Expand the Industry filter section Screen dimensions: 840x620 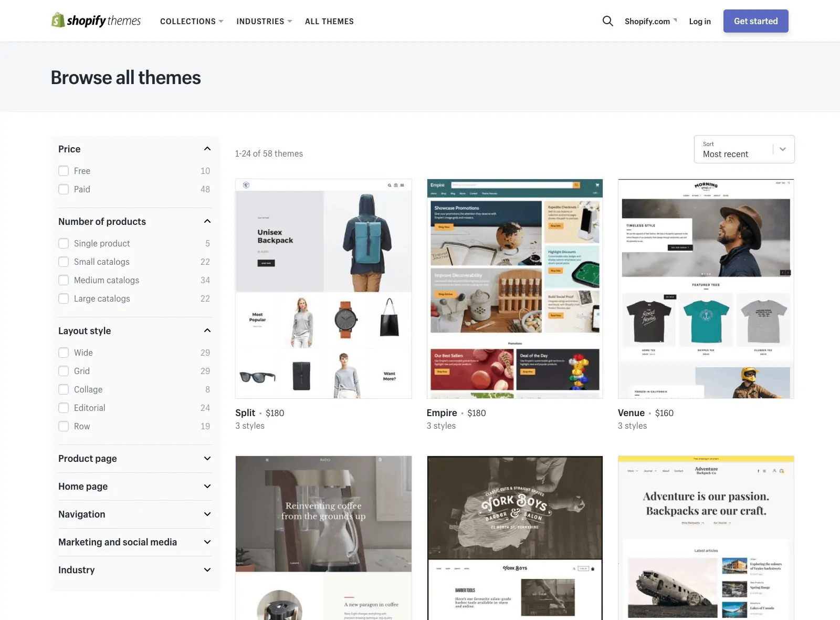pos(207,570)
